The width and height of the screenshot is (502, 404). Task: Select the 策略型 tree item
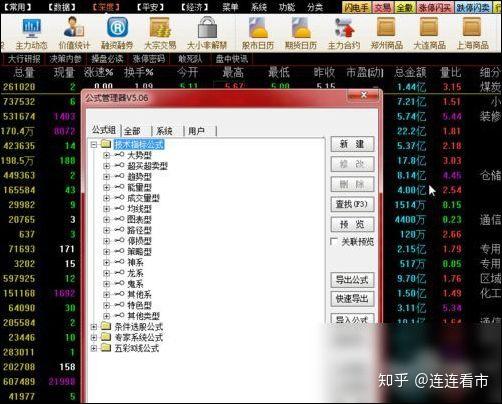point(139,251)
